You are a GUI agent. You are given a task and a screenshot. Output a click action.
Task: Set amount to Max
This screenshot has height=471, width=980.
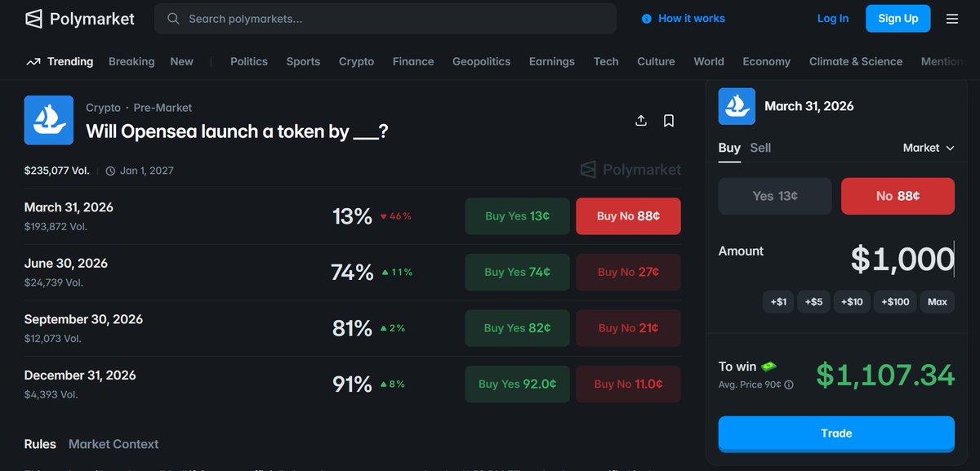click(x=938, y=302)
